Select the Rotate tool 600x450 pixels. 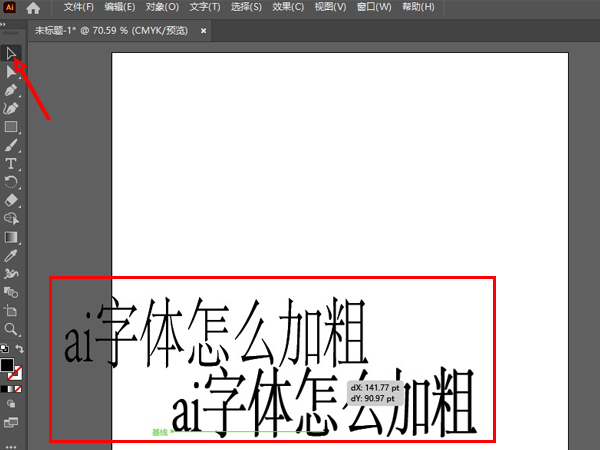(x=11, y=182)
